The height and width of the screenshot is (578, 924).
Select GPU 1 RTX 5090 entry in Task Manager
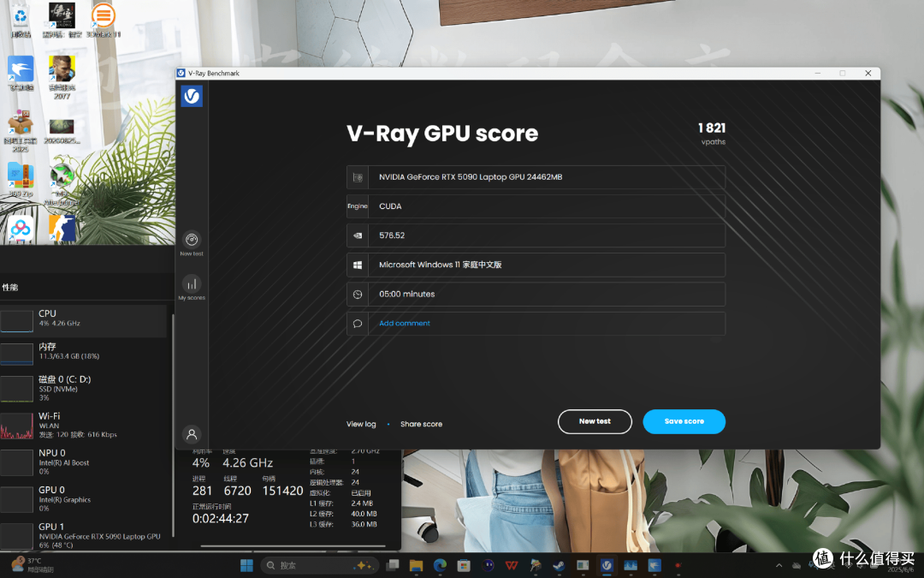(x=83, y=536)
